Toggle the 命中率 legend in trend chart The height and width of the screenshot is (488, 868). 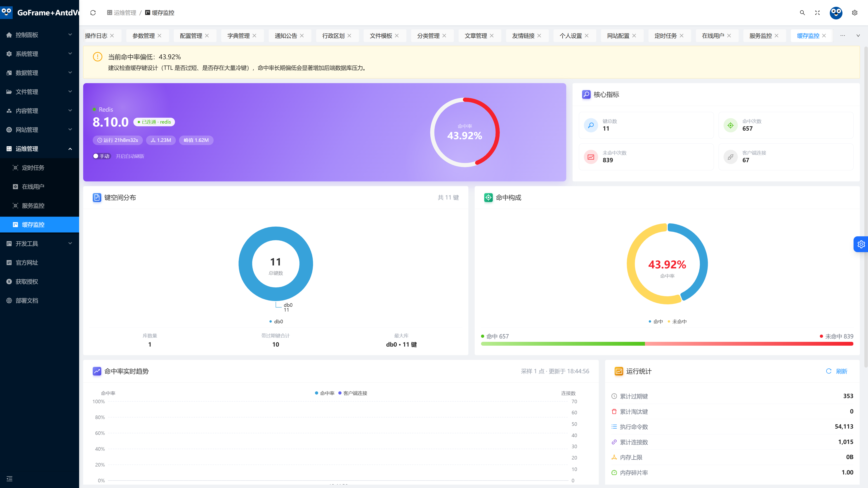(x=325, y=393)
